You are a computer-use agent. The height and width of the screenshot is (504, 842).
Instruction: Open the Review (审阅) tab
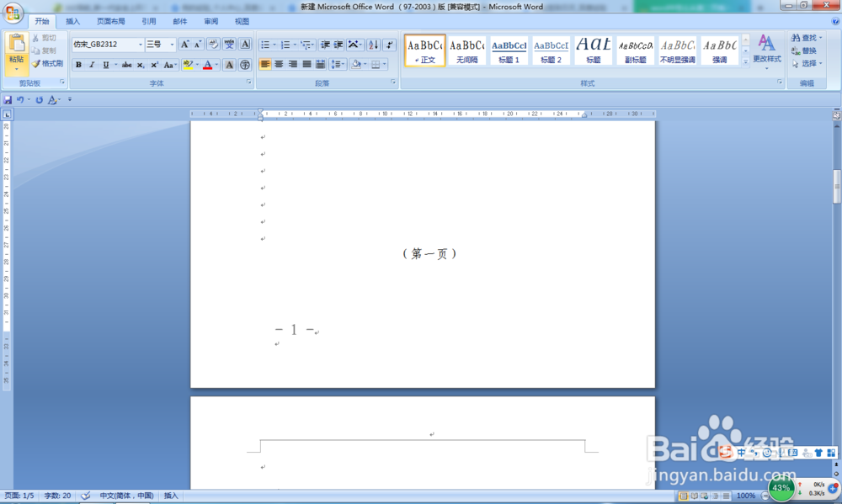(211, 22)
